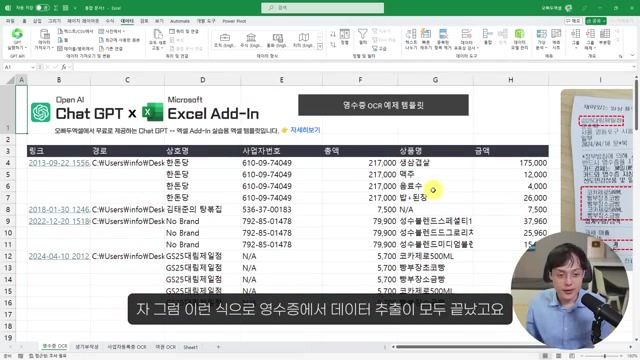
Task: Expand the data types gallery more arrow
Action: pyautogui.click(x=320, y=47)
